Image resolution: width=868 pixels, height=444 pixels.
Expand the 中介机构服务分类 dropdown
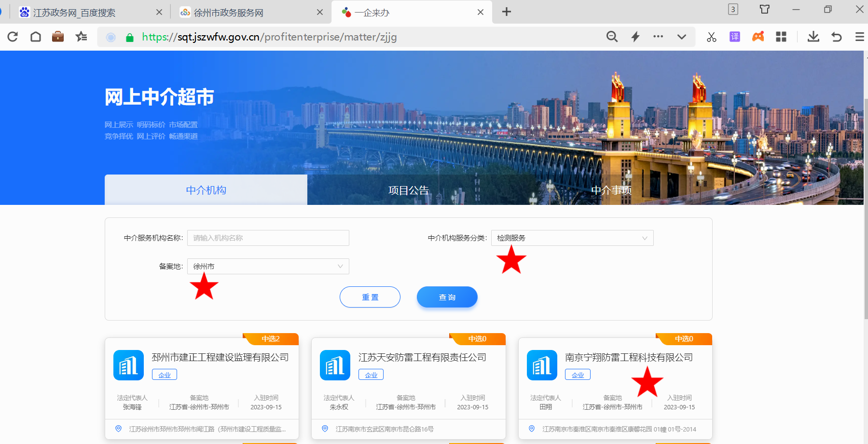tap(572, 238)
